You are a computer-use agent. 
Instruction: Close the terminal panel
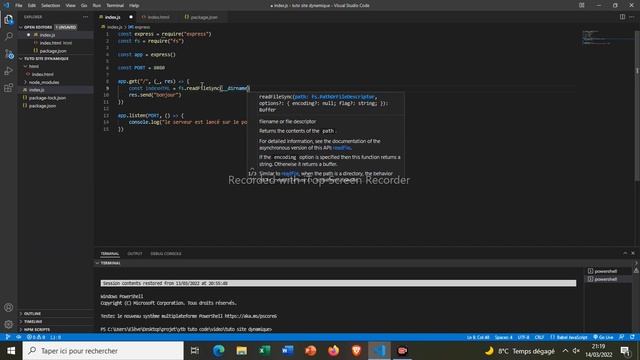(633, 253)
